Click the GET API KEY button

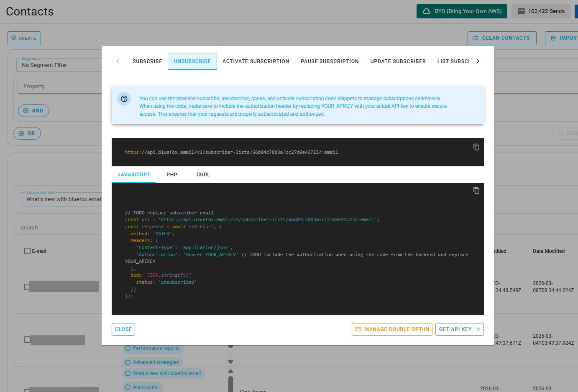459,329
